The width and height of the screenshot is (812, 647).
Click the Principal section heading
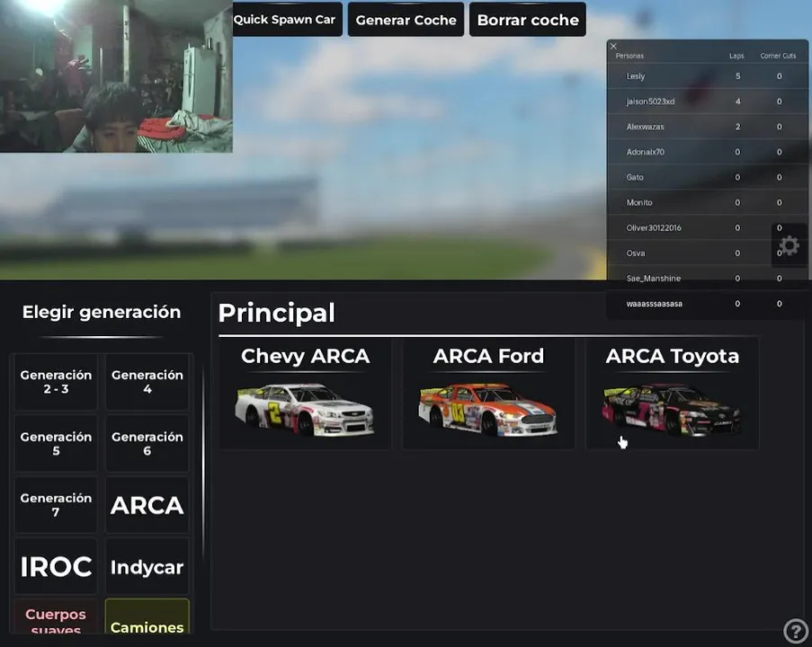coord(277,313)
